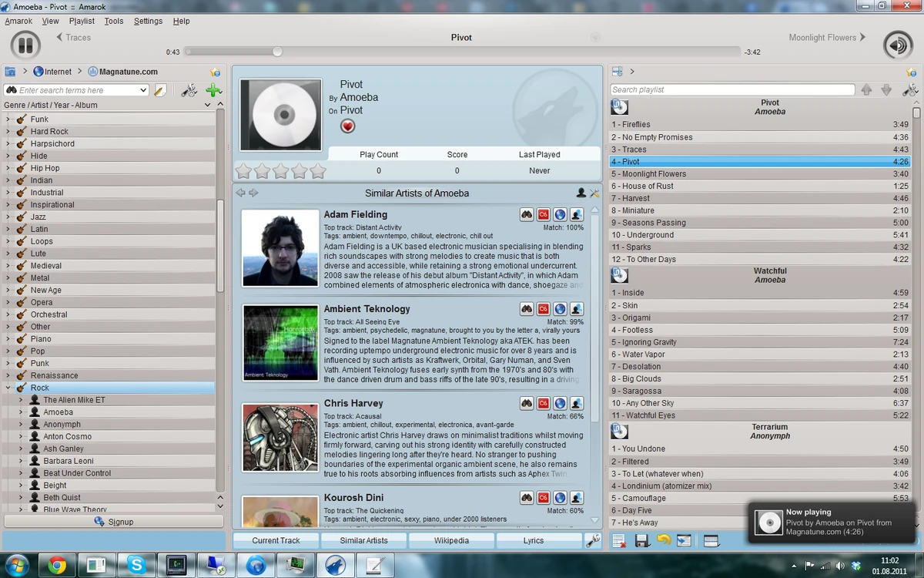
Task: Expand the Jazz genre in the tree
Action: pyautogui.click(x=9, y=217)
